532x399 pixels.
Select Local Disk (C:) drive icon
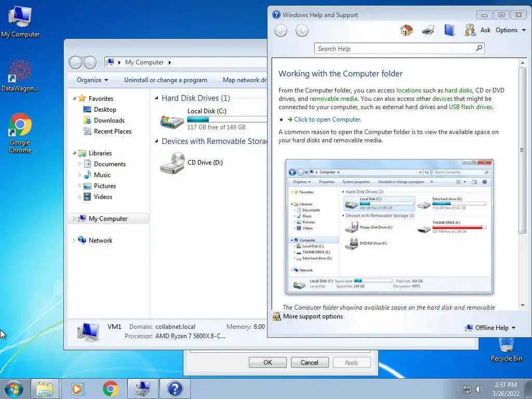point(172,121)
